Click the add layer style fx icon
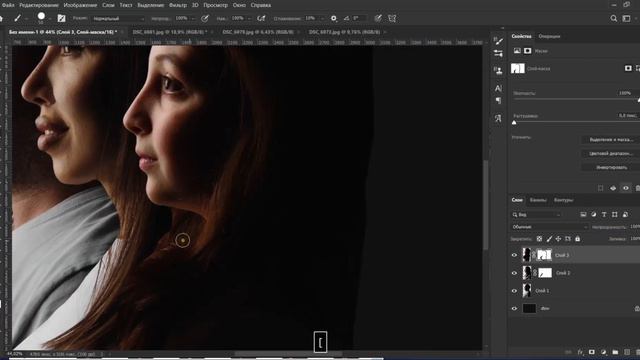 [x=580, y=352]
